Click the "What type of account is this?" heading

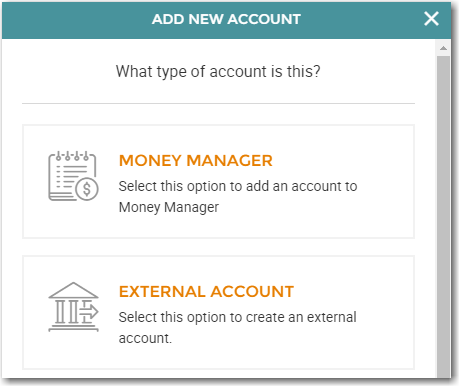[x=218, y=71]
